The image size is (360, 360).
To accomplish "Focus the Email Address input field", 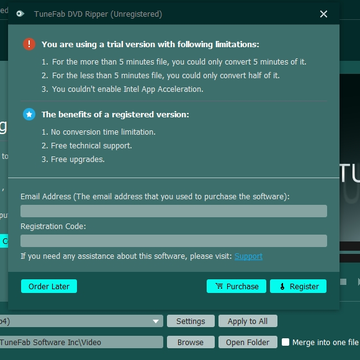I will coord(174,211).
